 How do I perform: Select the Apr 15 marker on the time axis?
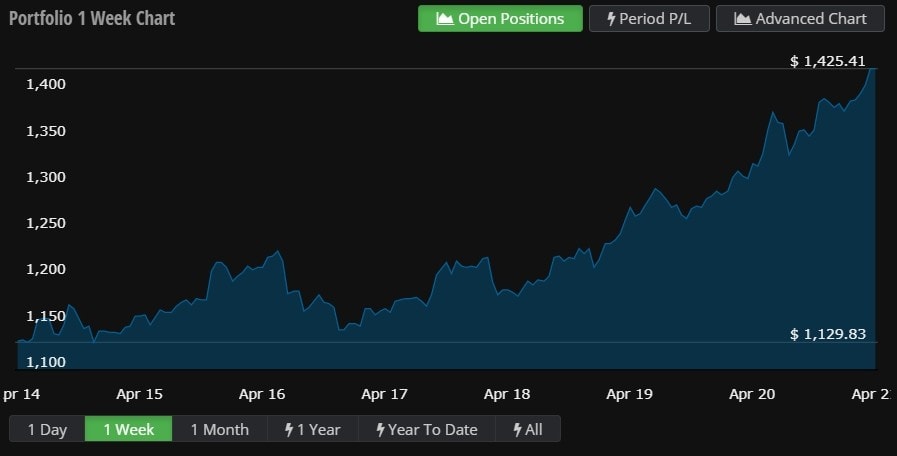(140, 394)
